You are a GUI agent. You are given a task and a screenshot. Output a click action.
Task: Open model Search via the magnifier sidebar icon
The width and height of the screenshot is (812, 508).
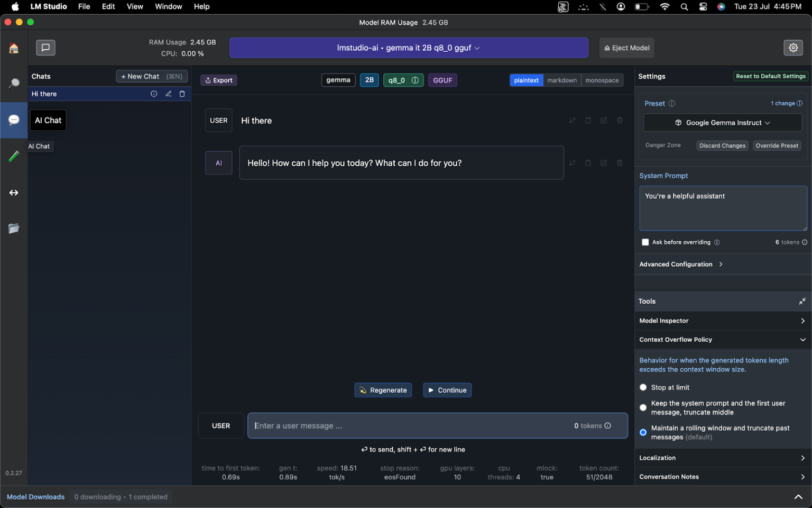coord(14,83)
